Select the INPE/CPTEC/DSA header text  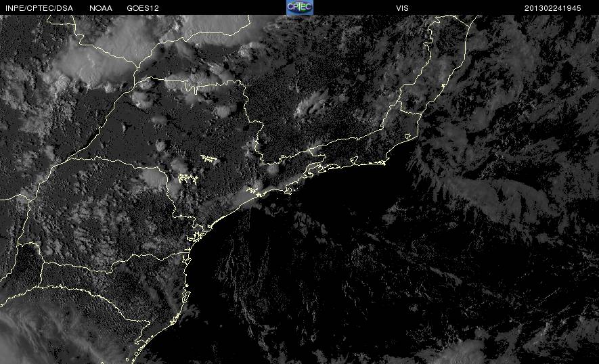coord(39,8)
